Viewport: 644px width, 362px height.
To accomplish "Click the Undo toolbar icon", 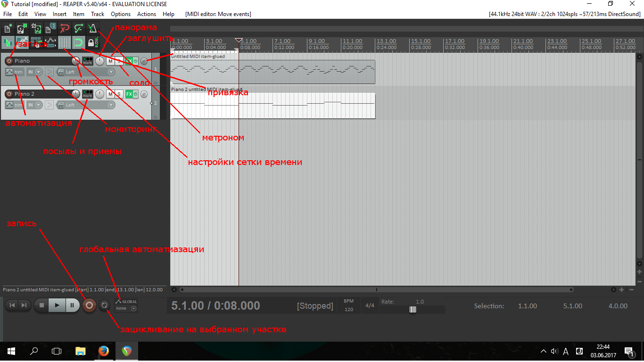I will coord(65,28).
